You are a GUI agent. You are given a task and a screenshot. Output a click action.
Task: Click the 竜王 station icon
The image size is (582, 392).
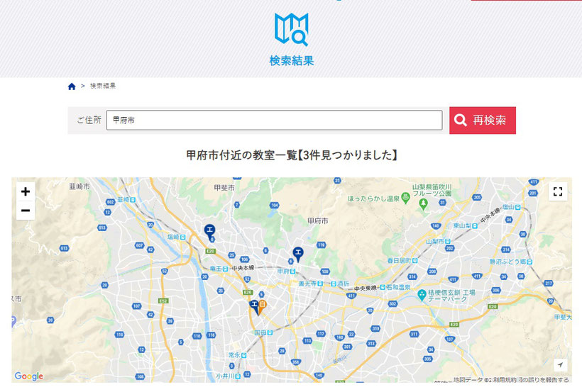225,269
